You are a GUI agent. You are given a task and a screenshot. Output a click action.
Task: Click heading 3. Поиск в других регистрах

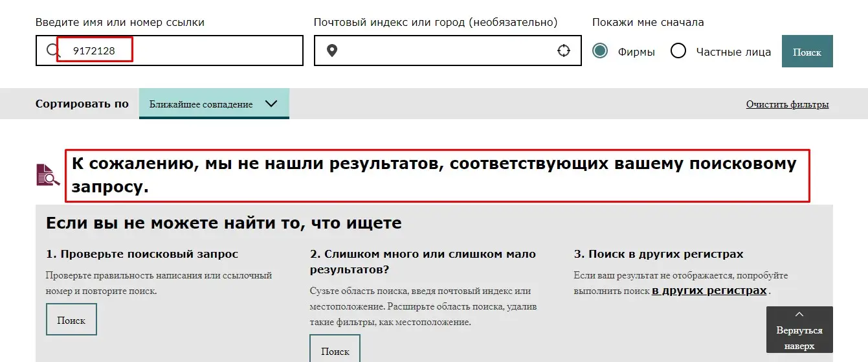658,254
